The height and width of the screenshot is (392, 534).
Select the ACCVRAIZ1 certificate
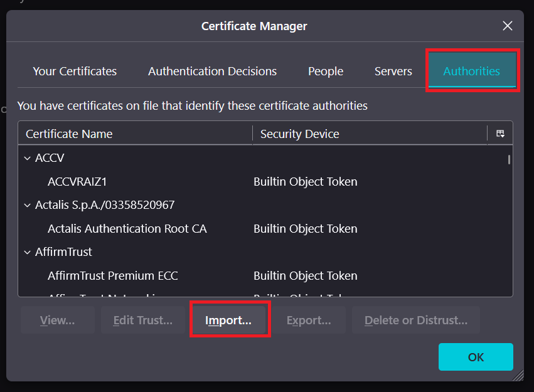click(77, 182)
